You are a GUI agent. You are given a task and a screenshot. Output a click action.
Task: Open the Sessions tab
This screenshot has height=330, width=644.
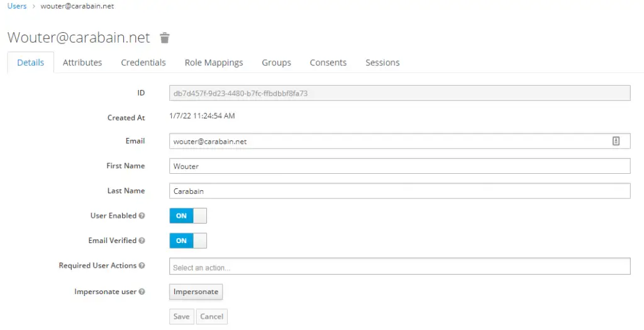tap(382, 62)
